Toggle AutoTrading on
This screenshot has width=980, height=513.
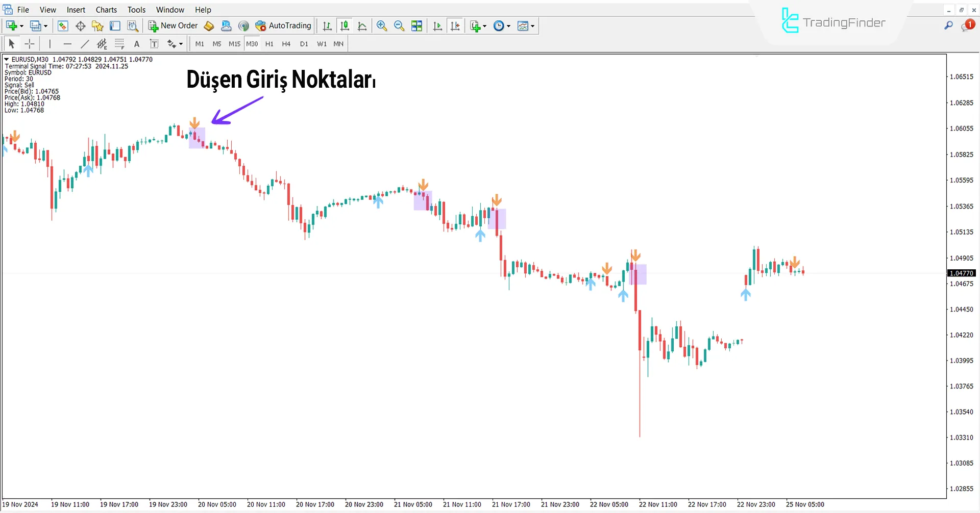point(283,25)
